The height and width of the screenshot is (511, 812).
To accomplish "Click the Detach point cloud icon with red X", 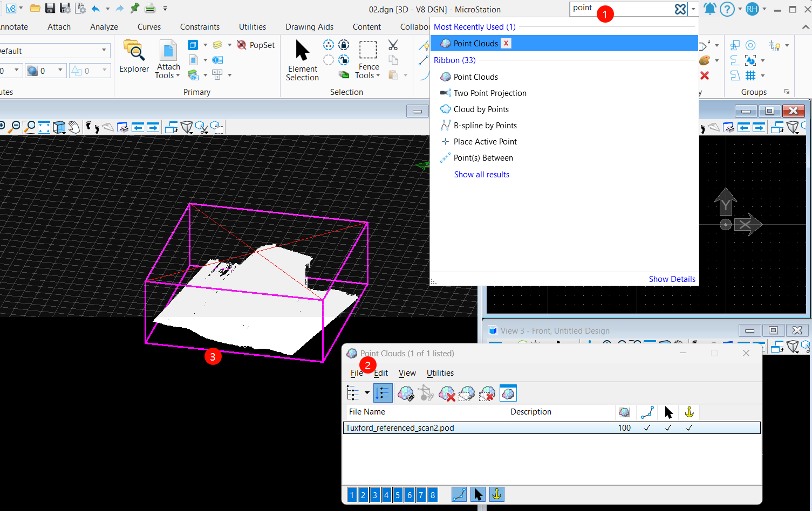I will point(447,393).
